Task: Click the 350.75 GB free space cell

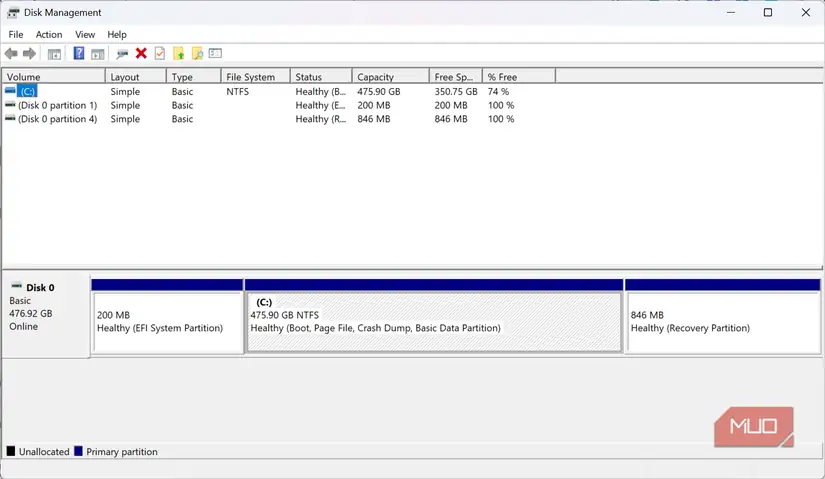Action: [x=456, y=92]
